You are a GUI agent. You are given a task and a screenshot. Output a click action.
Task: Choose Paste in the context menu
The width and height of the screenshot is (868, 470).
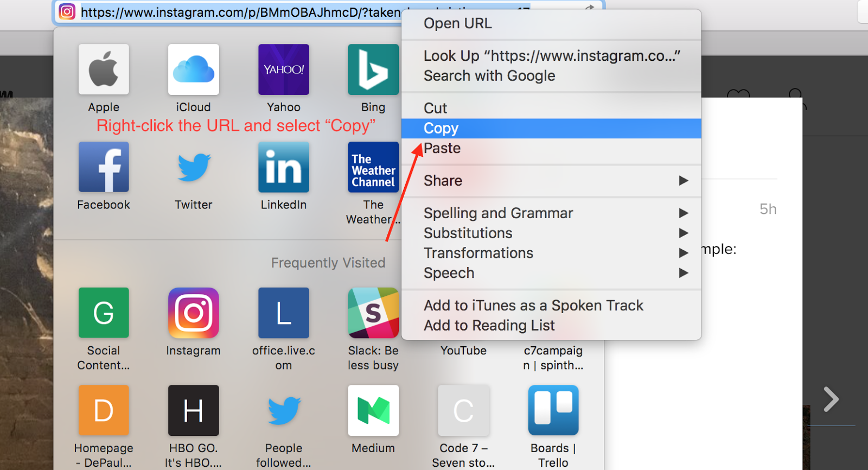click(551, 148)
